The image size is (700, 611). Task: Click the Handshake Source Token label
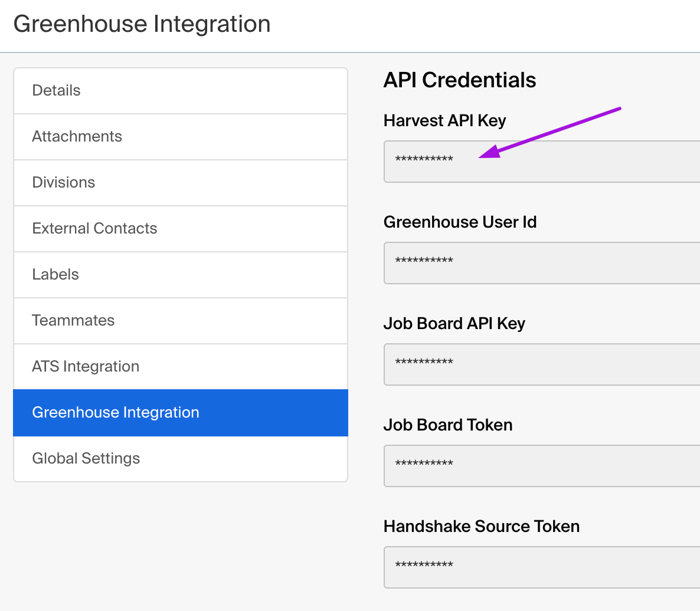pyautogui.click(x=481, y=526)
